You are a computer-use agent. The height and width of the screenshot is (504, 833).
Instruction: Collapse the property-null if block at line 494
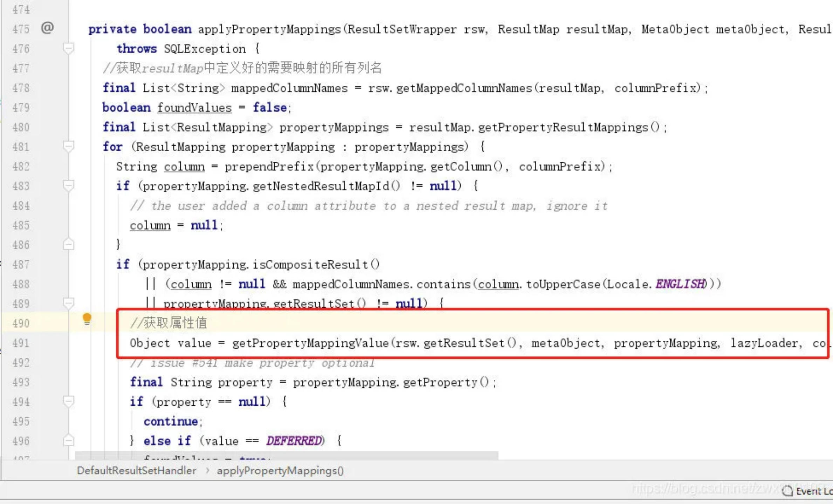tap(69, 401)
